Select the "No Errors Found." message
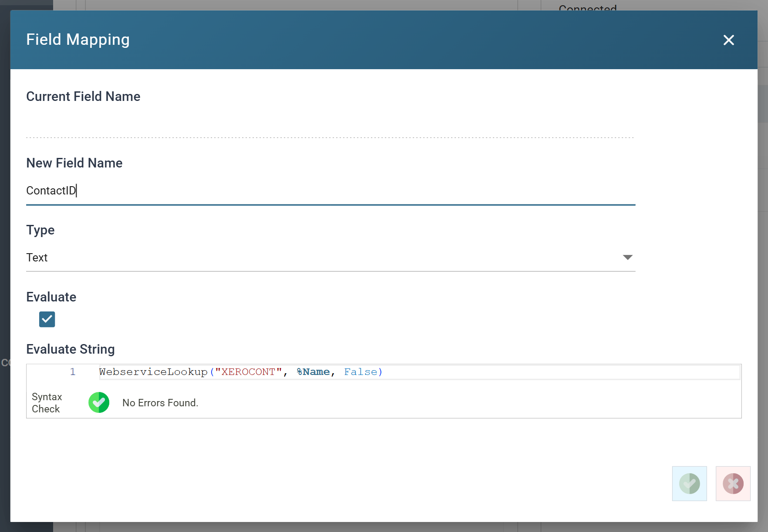 pyautogui.click(x=160, y=403)
